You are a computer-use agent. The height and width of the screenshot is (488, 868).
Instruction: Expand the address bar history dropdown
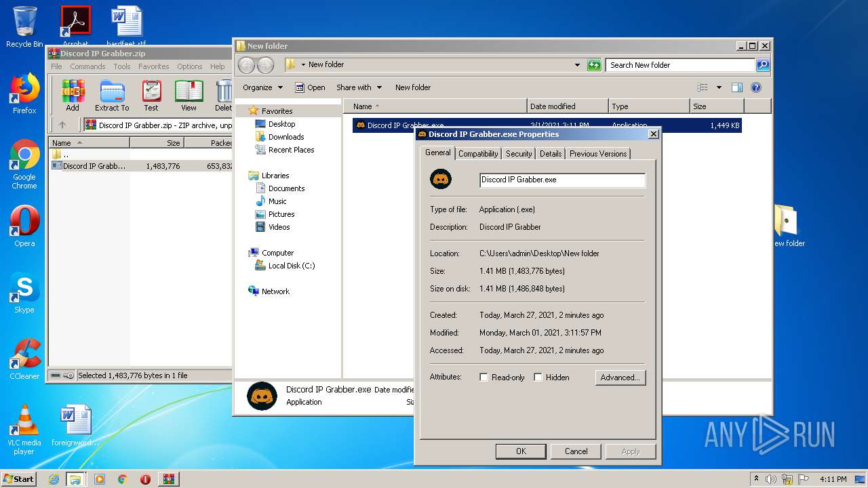coord(577,65)
